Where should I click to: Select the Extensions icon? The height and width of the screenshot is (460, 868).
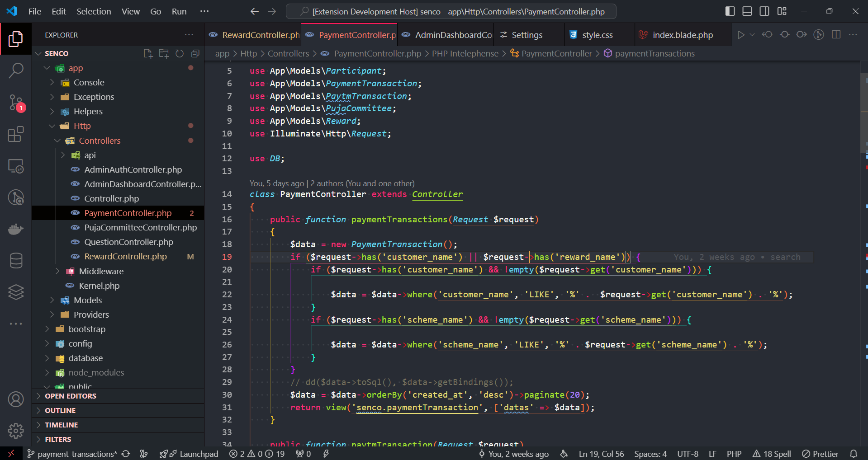(x=16, y=134)
